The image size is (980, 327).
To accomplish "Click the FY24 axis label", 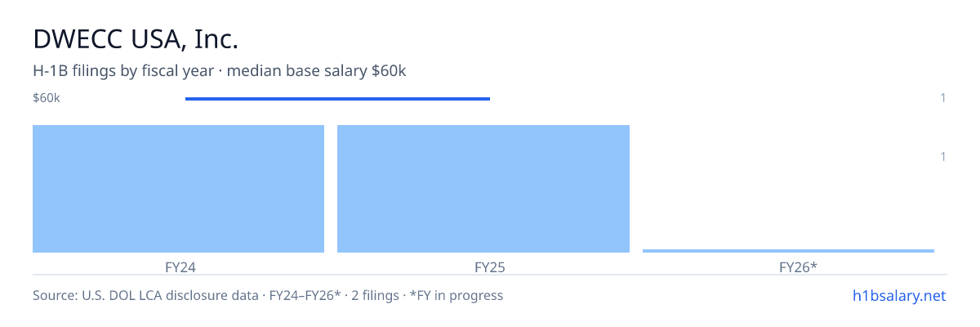I will (x=178, y=267).
